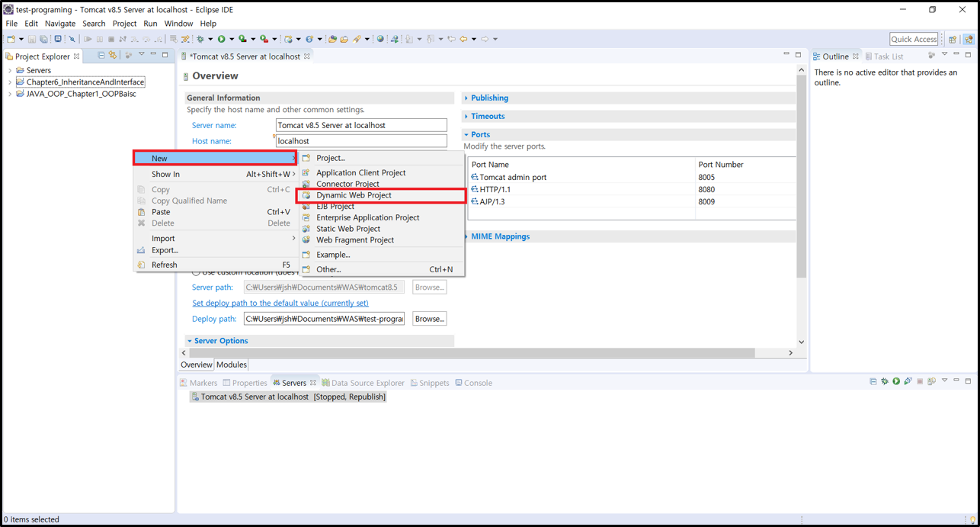Click the Deploy path text field

(324, 319)
